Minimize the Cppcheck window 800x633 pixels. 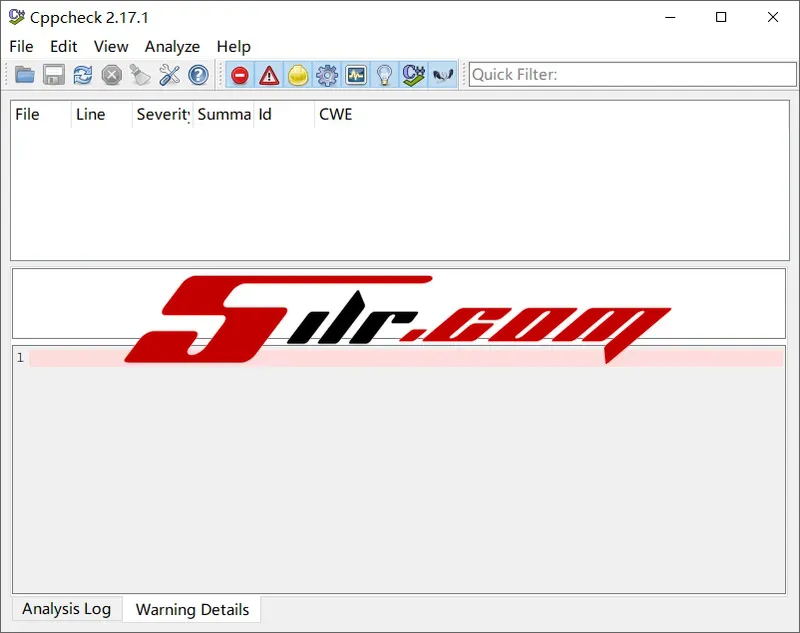click(x=670, y=17)
